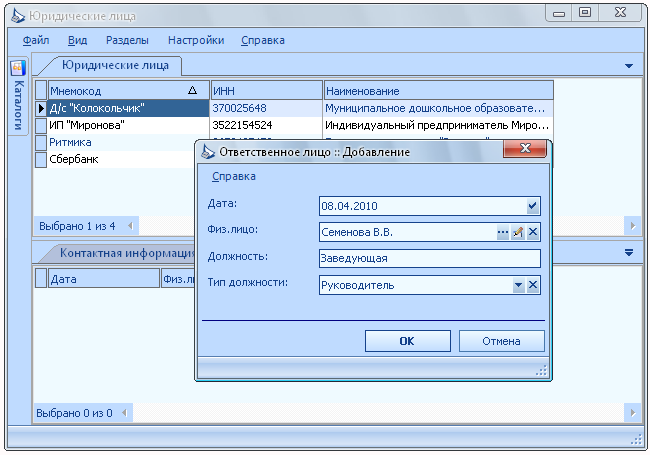Click the ИНН column header
The image size is (650, 455).
(267, 91)
